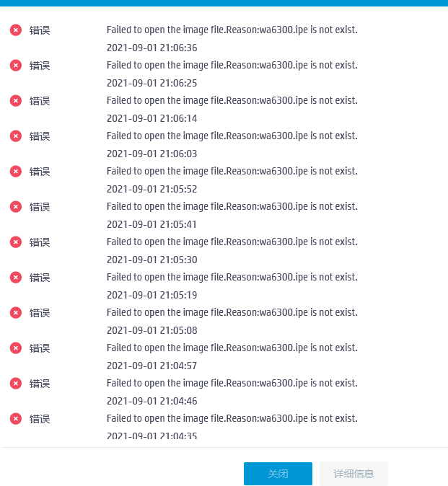Select the error message above timestamp 21:05:52
Image resolution: width=448 pixels, height=486 pixels.
232,172
